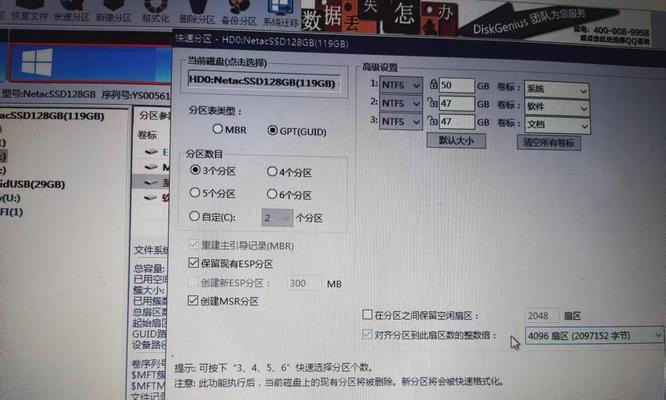Viewport: 666px width, 400px height.
Task: Open the 4096 扇区 alignment dropdown
Action: 594,335
